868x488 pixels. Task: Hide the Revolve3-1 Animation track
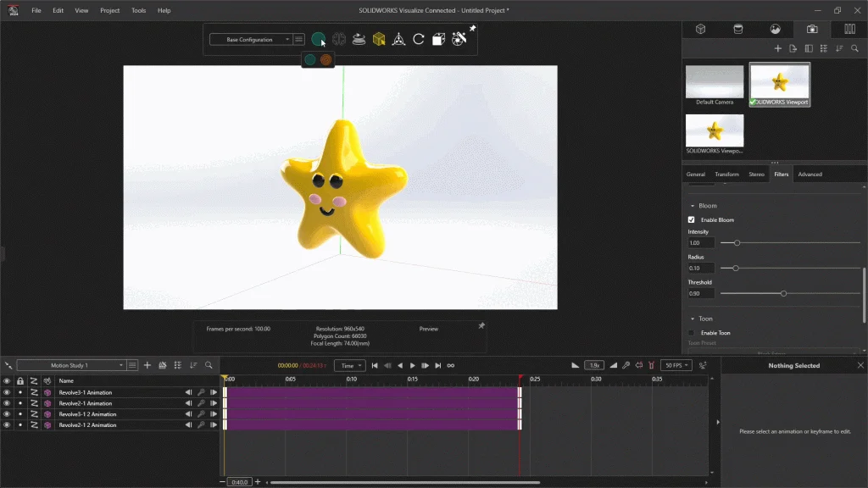pyautogui.click(x=7, y=392)
